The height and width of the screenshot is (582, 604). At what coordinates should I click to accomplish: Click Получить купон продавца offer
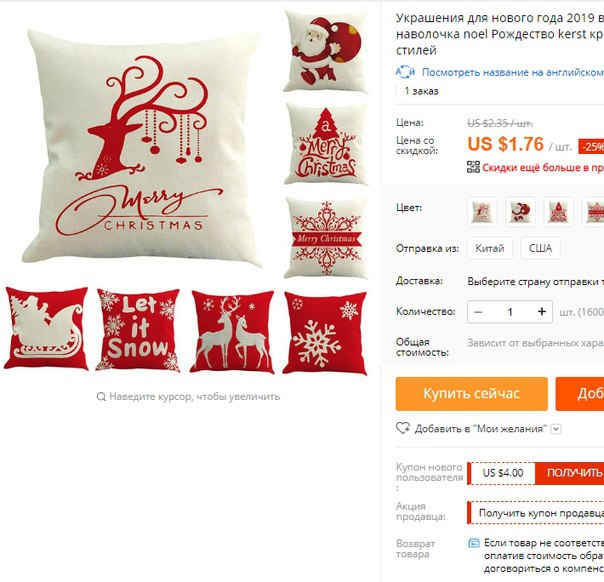click(x=536, y=513)
